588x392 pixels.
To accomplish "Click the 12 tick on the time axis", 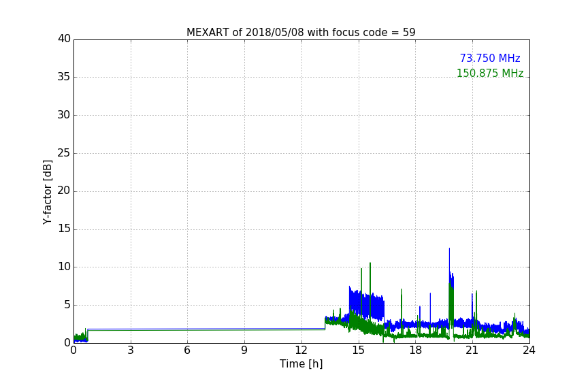I will coord(301,350).
